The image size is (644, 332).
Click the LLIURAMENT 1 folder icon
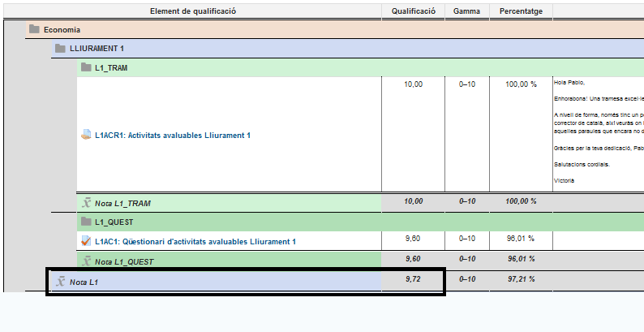pos(60,49)
